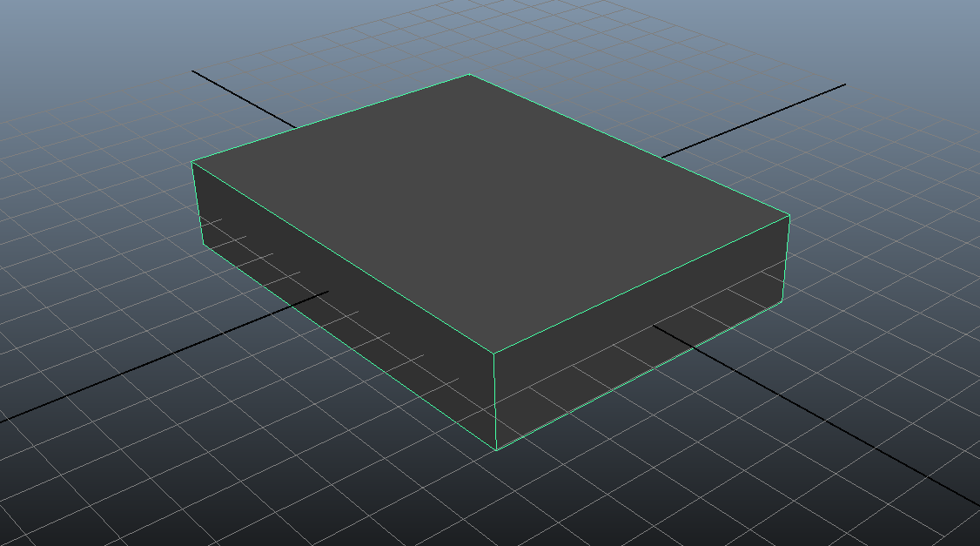
Task: Select the top front-right edge of the box
Action: point(641,284)
